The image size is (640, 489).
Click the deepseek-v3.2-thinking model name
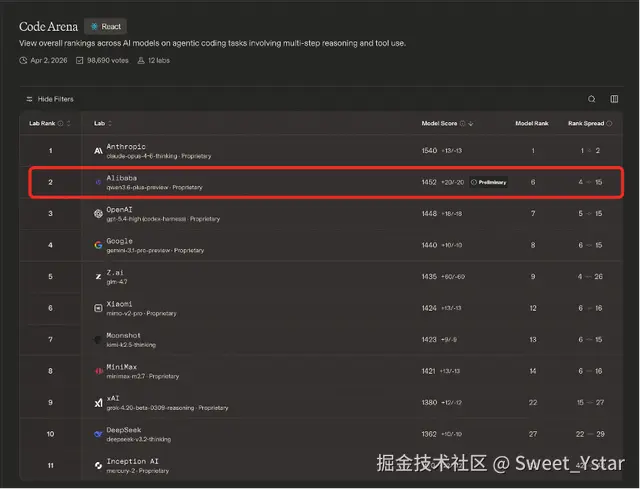(138, 440)
